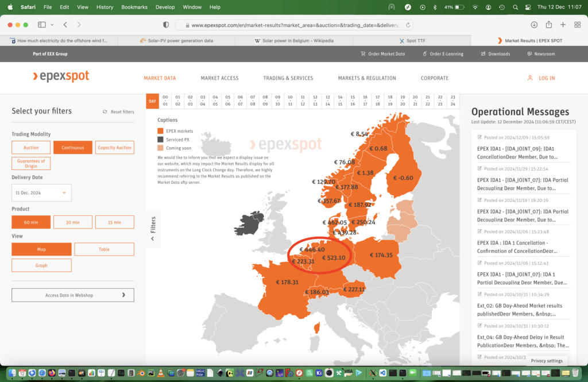Choose the 60 min product
Viewport: 588px width, 382px height.
point(31,222)
